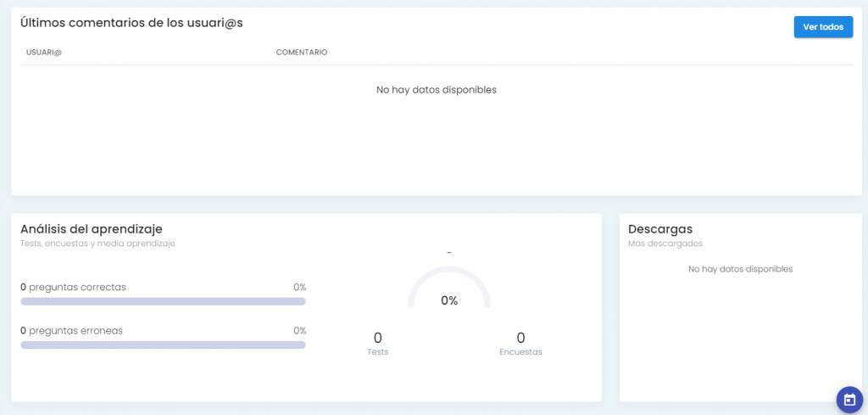
Task: Click the dash label above the gauge
Action: pyautogui.click(x=449, y=253)
